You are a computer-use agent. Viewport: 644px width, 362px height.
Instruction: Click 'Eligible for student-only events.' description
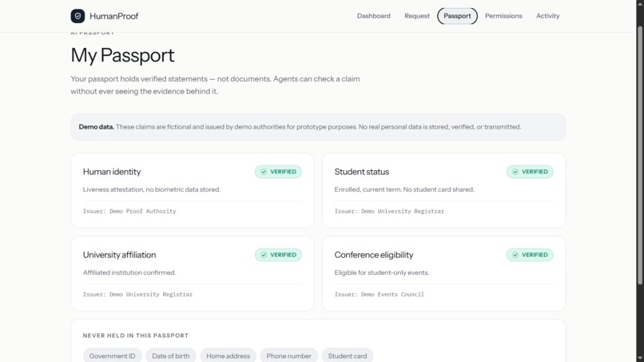pos(382,272)
